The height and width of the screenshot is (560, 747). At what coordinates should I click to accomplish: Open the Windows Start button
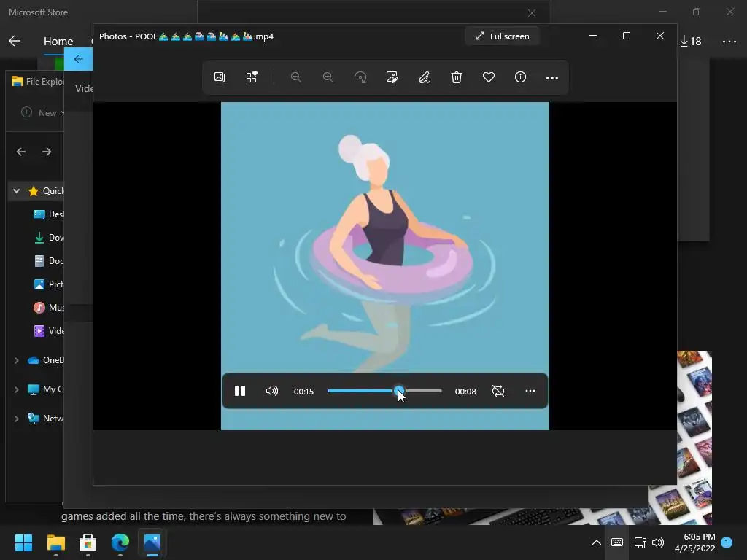tap(23, 542)
